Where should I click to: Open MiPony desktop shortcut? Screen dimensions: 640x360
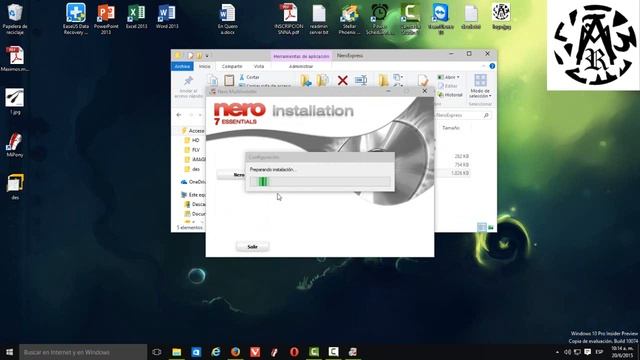pos(15,144)
